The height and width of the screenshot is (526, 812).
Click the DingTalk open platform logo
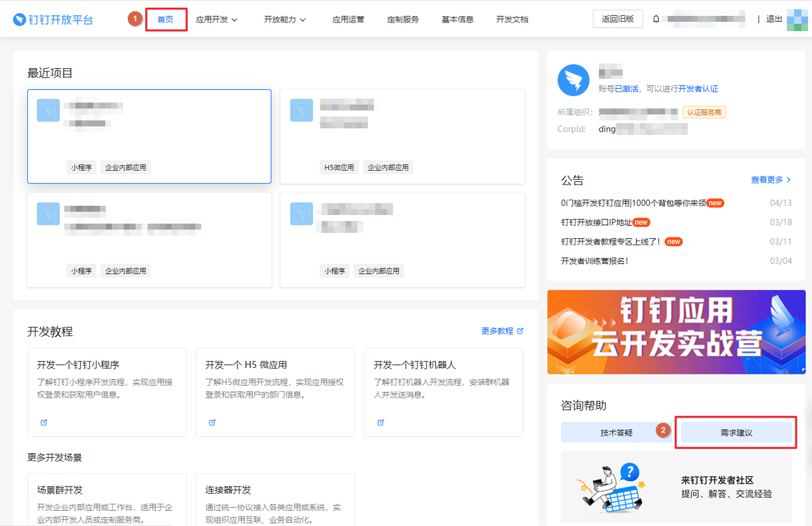[53, 19]
